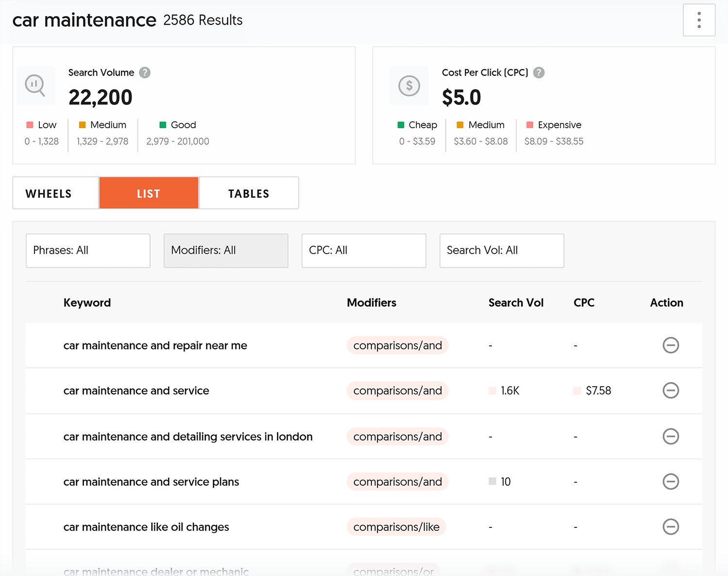Click the search volume magnifier icon

tap(35, 85)
